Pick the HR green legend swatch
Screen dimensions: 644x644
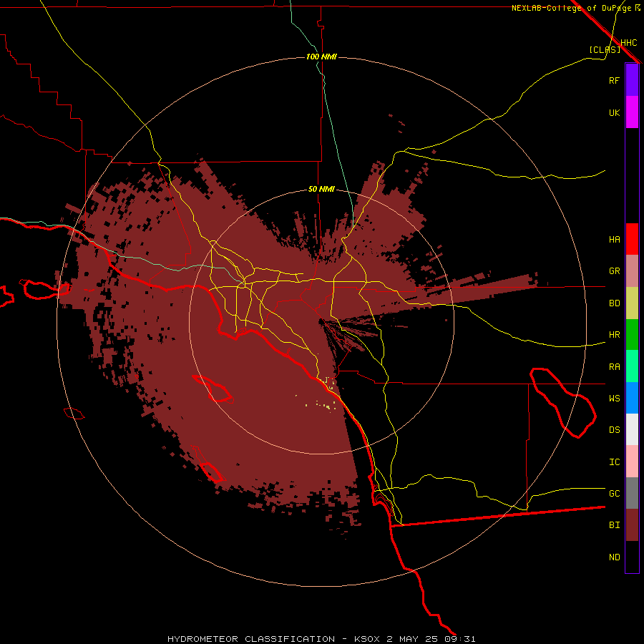click(x=632, y=335)
